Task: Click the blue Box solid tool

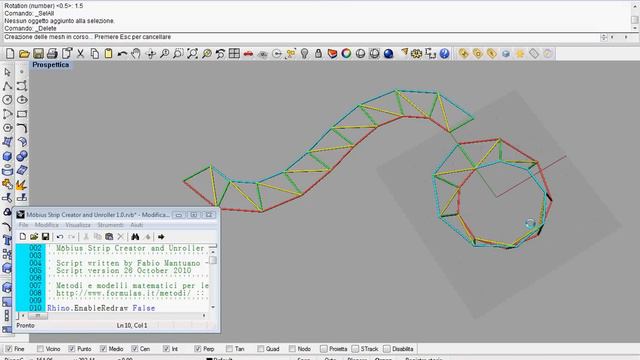Action: tap(7, 156)
